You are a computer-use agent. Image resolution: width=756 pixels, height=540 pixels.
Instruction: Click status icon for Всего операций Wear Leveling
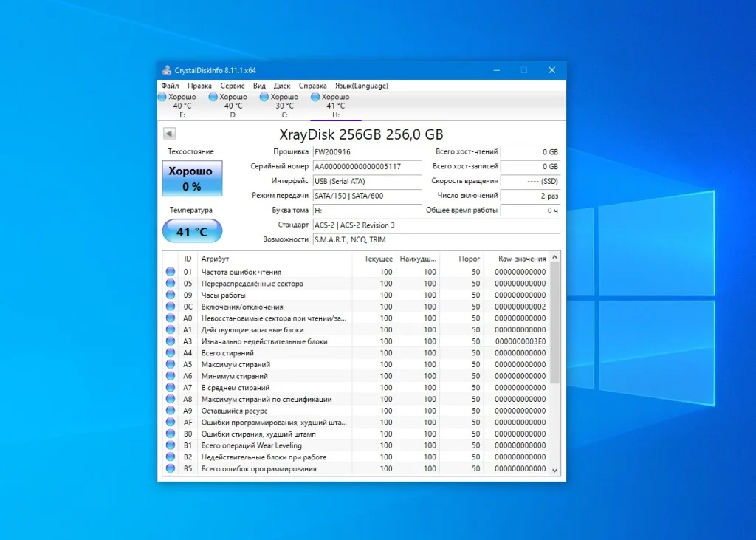coord(171,445)
